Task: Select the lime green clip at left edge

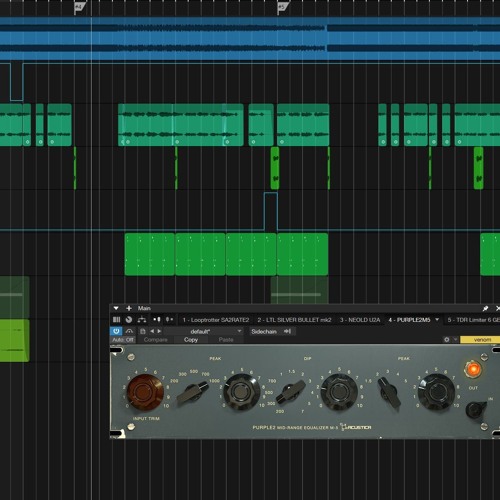Action: pyautogui.click(x=15, y=340)
